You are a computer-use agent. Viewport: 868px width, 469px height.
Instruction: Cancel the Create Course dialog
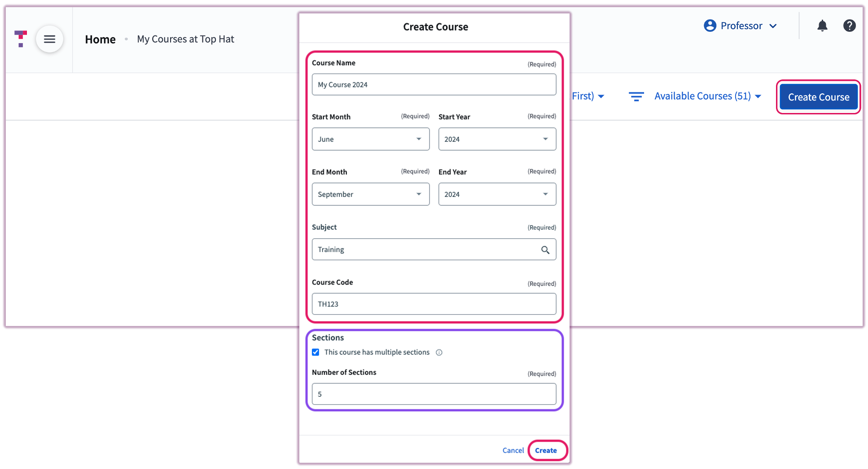[513, 450]
